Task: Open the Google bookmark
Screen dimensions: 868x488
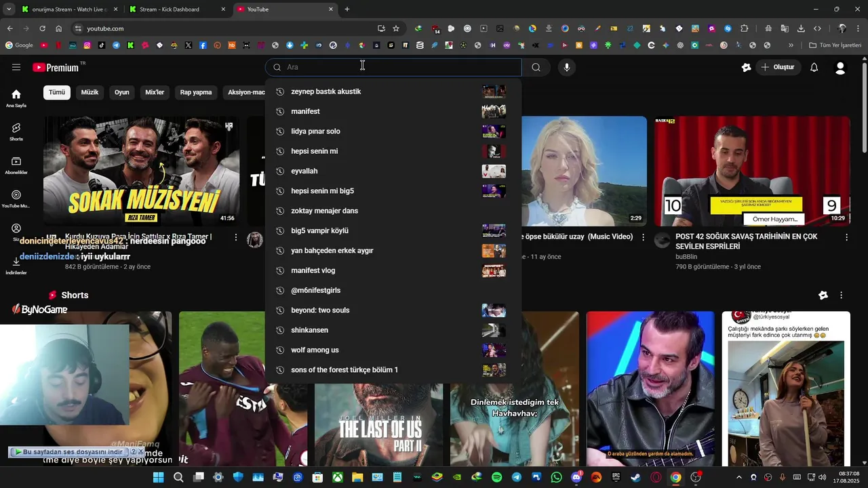Action: (19, 45)
